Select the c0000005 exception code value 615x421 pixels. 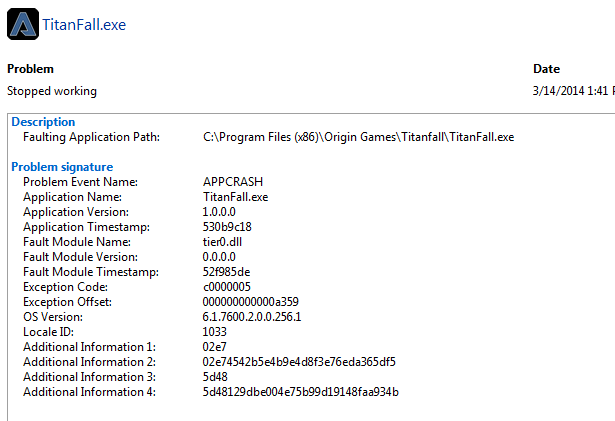[x=227, y=287]
